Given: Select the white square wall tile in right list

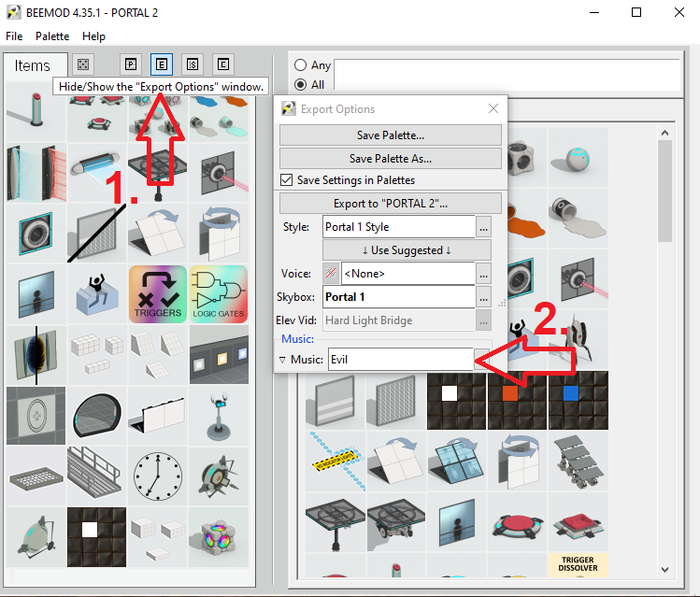Looking at the screenshot, I should point(457,401).
